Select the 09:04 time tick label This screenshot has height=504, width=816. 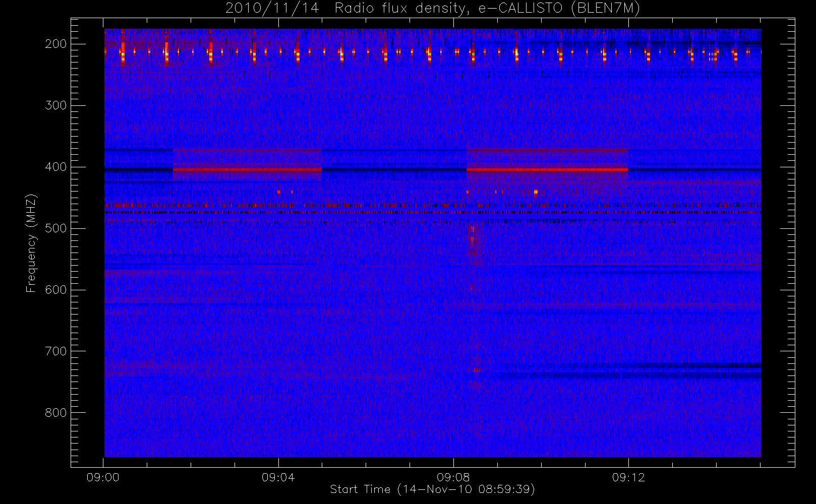click(278, 477)
